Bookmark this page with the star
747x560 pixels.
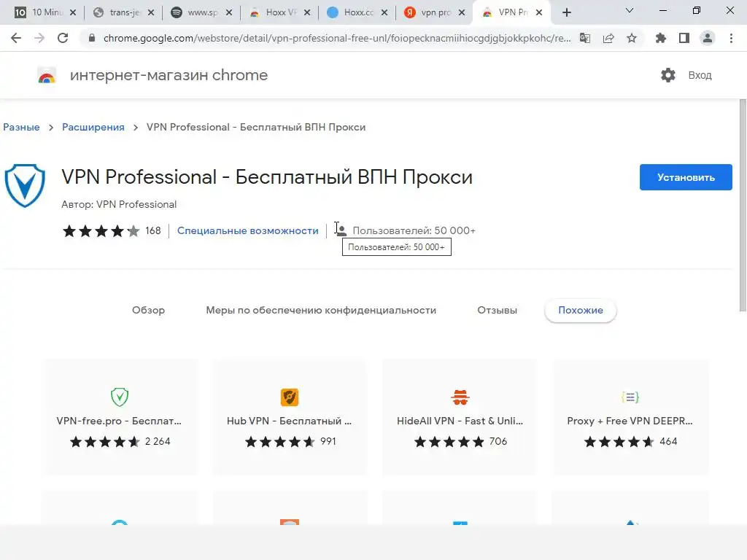tap(632, 38)
